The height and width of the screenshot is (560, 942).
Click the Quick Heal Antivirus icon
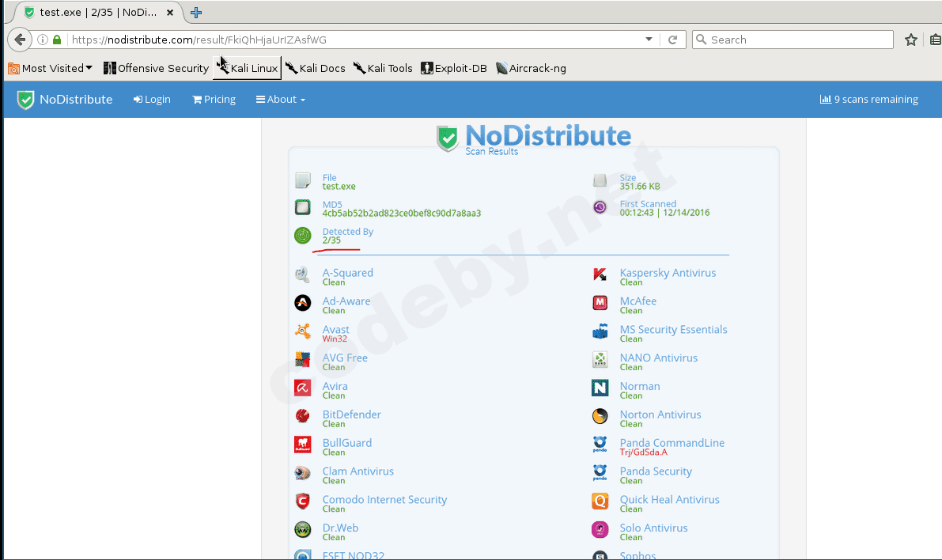(600, 501)
